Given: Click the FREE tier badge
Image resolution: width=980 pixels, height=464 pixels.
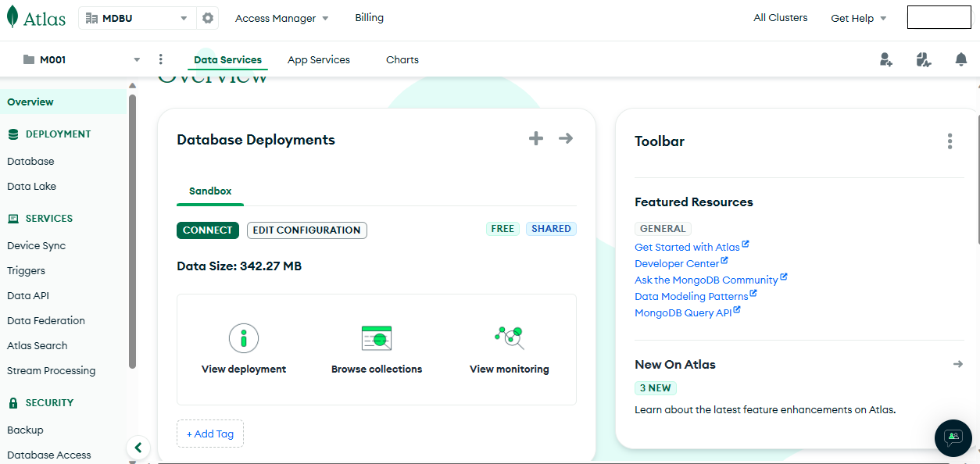Looking at the screenshot, I should coord(503,229).
